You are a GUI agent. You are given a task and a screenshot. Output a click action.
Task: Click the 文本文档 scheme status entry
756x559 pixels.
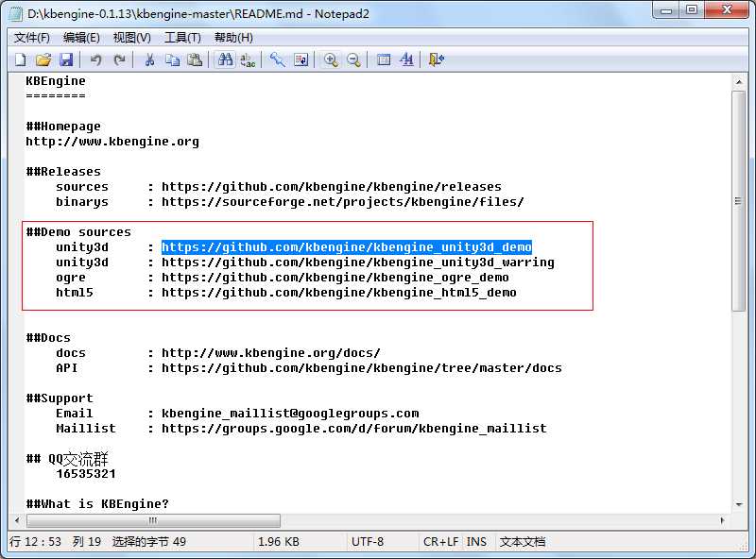pos(523,542)
